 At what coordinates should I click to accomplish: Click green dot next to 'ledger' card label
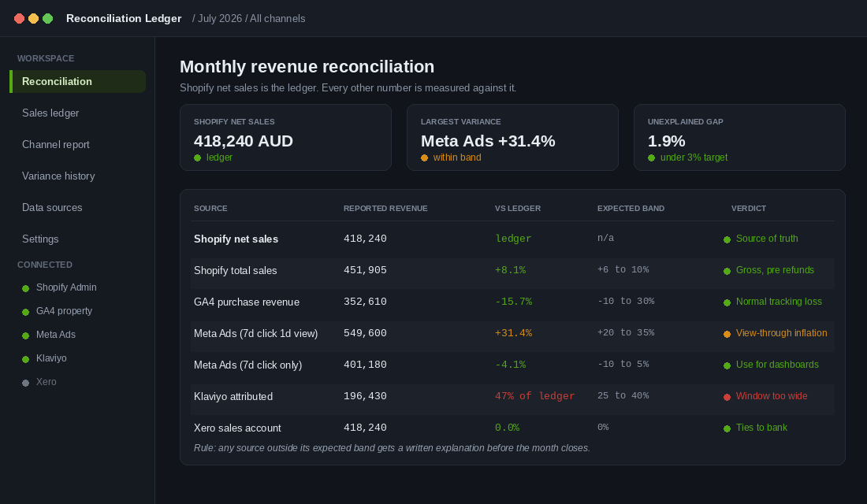(x=197, y=158)
